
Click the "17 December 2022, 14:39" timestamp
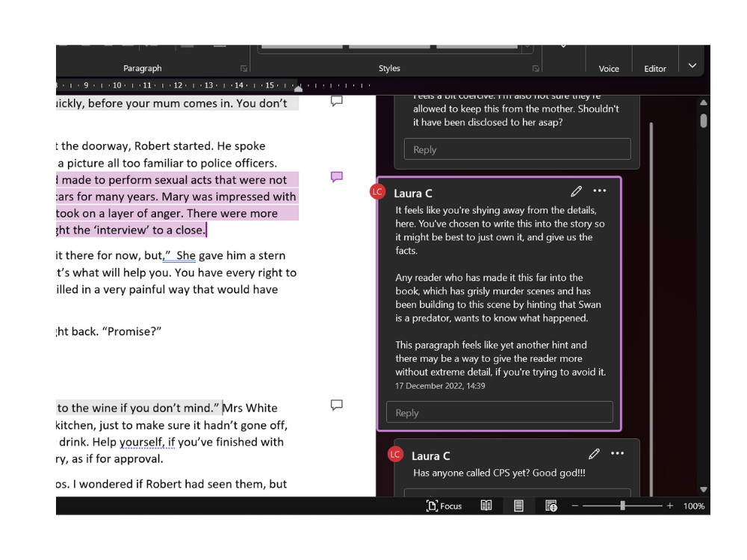[x=440, y=386]
